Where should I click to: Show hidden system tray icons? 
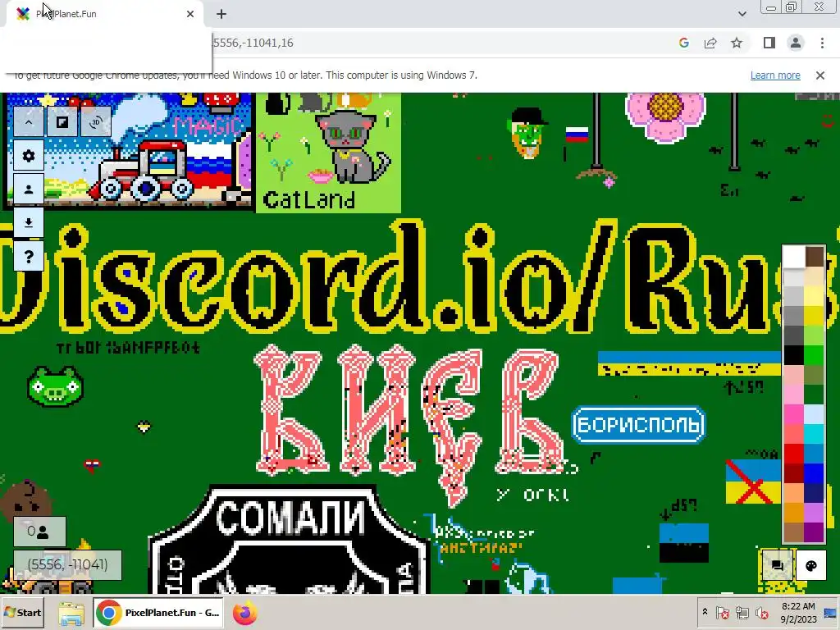tap(705, 612)
